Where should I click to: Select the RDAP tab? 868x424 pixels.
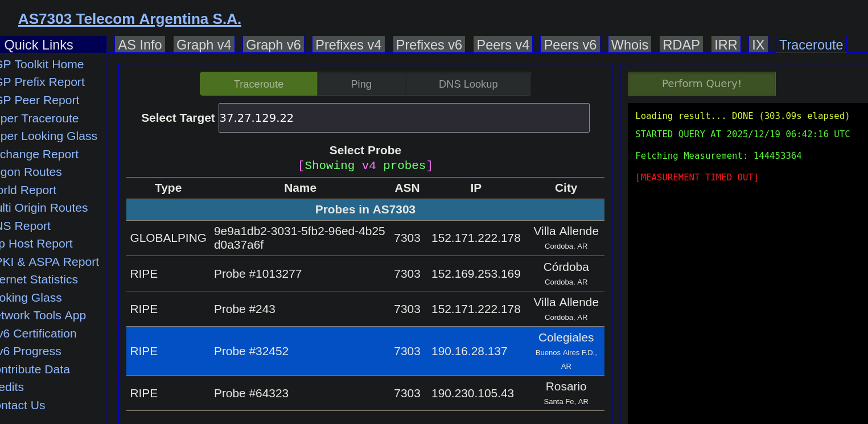pos(681,45)
